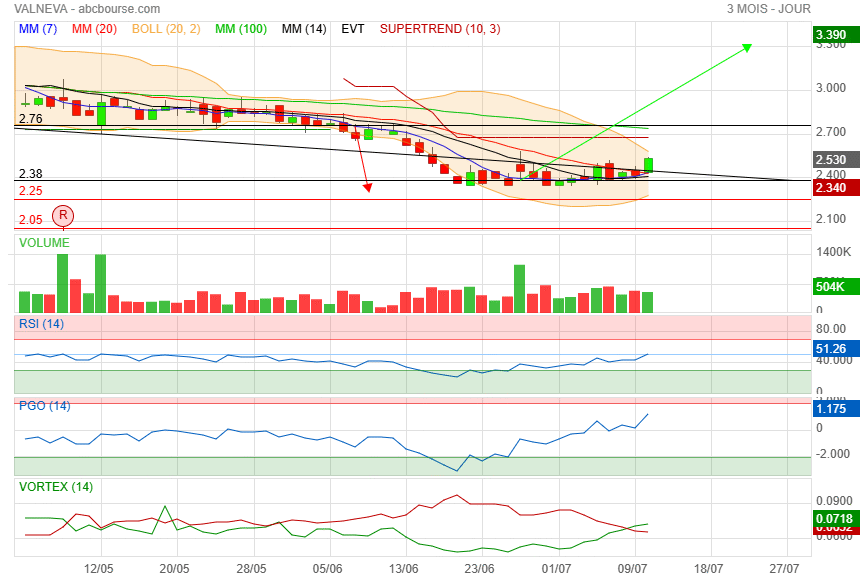860x579 pixels.
Task: Click the 28/05 date axis label
Action: 251,569
